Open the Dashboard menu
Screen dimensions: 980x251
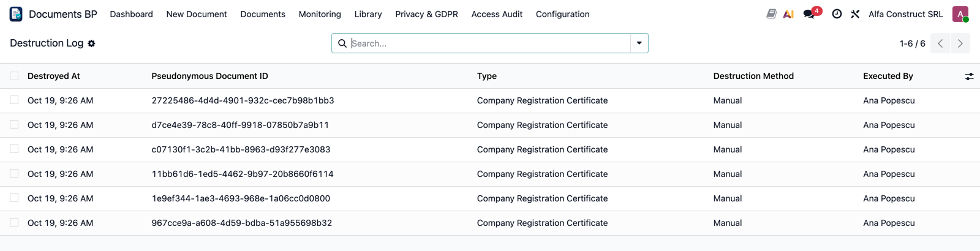point(132,14)
